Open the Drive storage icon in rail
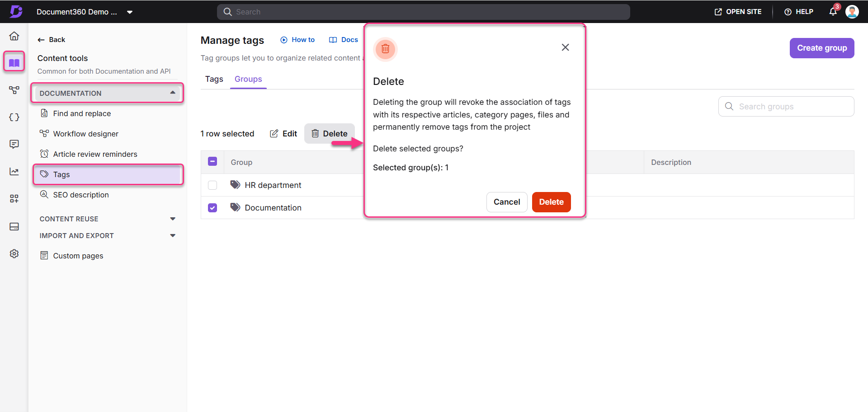Screen dimensions: 868x412 (x=14, y=227)
